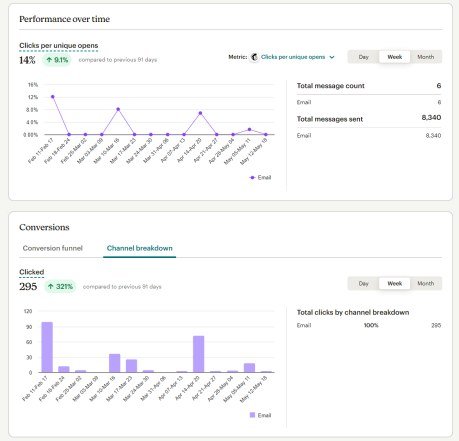Click the 90 y-axis label on bar chart
The height and width of the screenshot is (441, 459).
pos(29,327)
